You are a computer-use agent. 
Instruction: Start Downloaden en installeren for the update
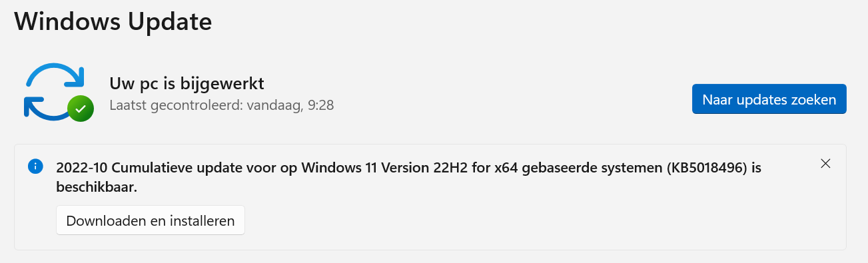tap(151, 220)
